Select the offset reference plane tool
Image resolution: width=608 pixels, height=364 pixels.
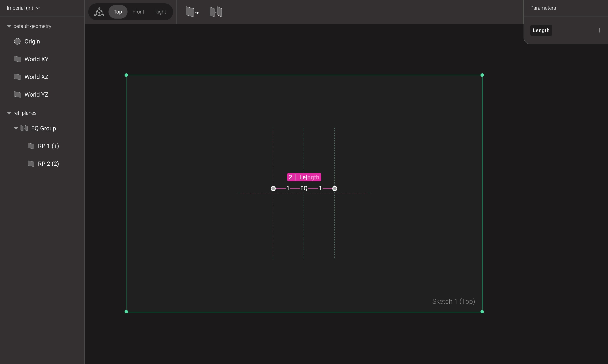[x=192, y=12]
